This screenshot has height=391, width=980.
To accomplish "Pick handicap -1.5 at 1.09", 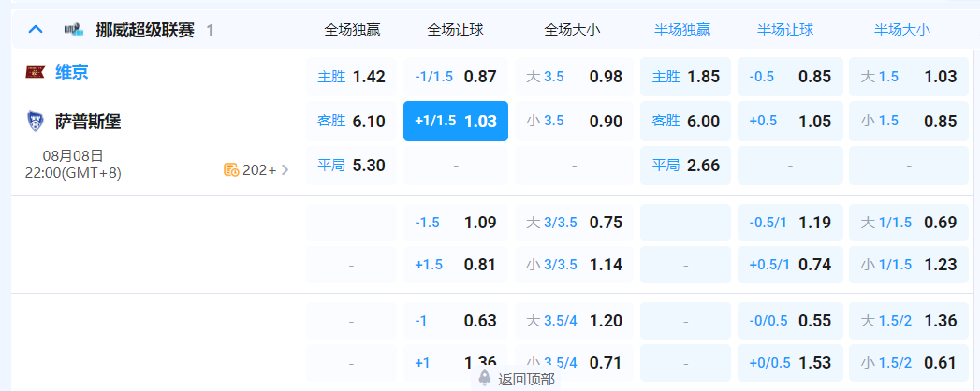I will tap(456, 223).
